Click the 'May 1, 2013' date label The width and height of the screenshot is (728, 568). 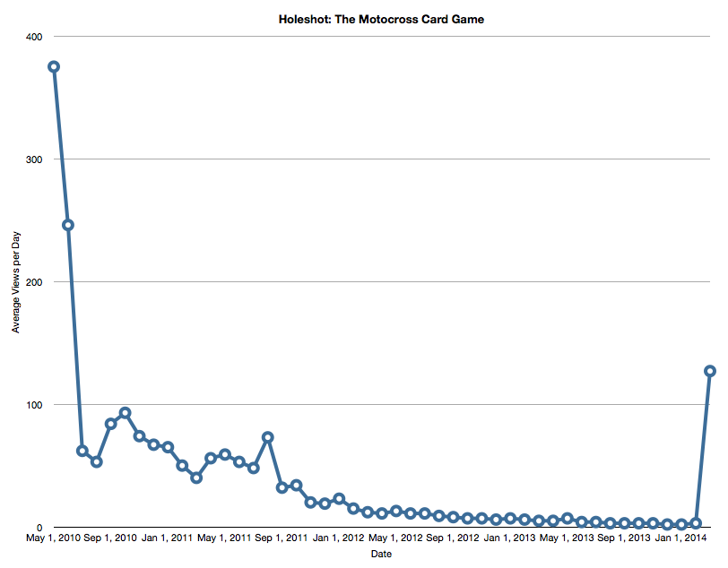tap(567, 538)
